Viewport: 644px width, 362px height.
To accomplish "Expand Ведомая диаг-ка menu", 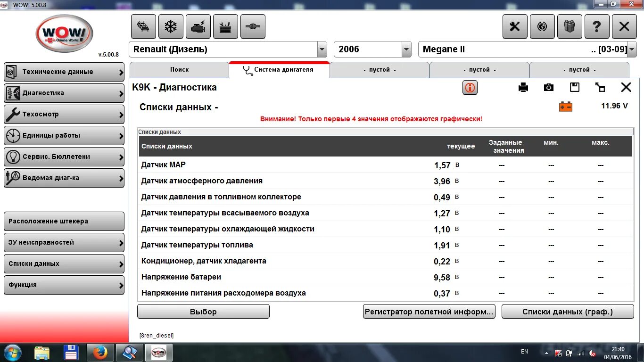I will (x=64, y=178).
